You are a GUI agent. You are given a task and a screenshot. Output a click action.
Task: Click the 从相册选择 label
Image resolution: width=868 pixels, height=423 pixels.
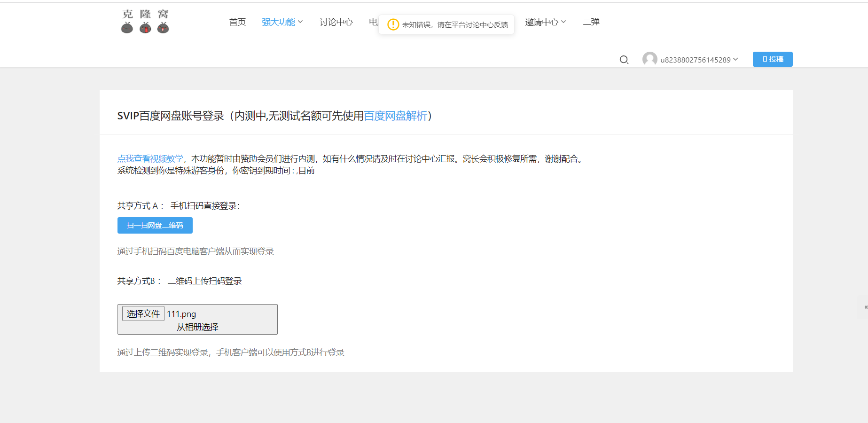coord(197,327)
